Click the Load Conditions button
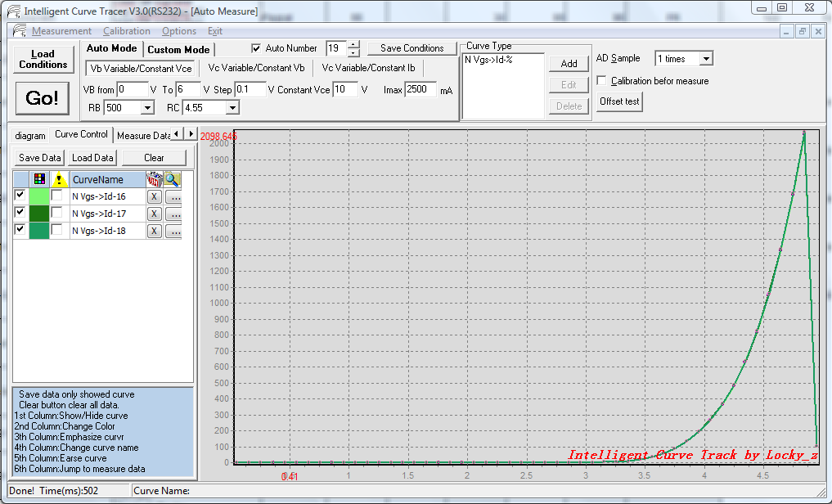The height and width of the screenshot is (504, 832). [43, 60]
